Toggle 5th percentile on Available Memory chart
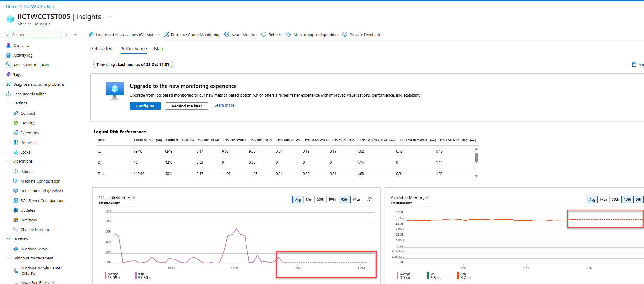The width and height of the screenshot is (644, 284). click(639, 200)
